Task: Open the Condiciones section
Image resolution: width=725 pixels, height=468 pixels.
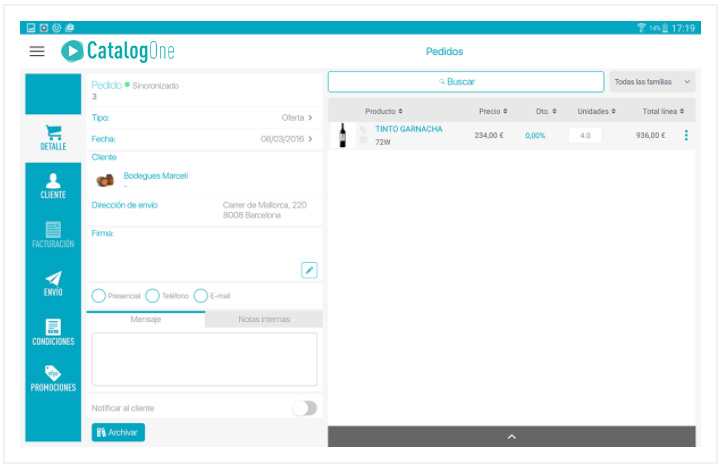Action: pos(53,332)
